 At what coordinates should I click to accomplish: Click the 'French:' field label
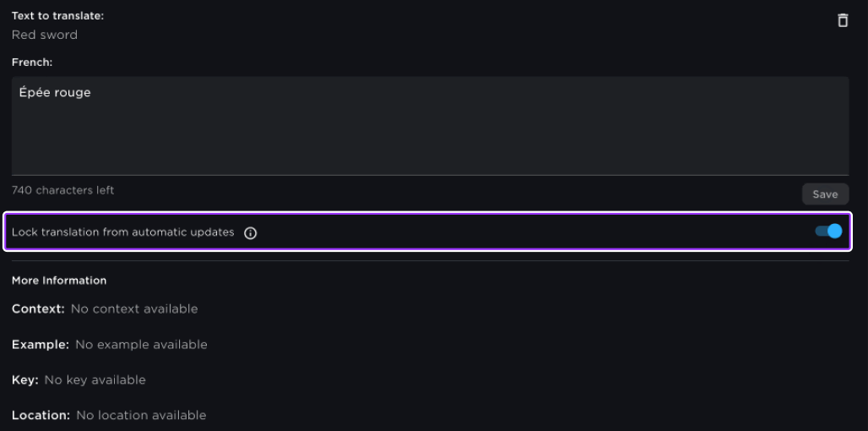pos(33,63)
